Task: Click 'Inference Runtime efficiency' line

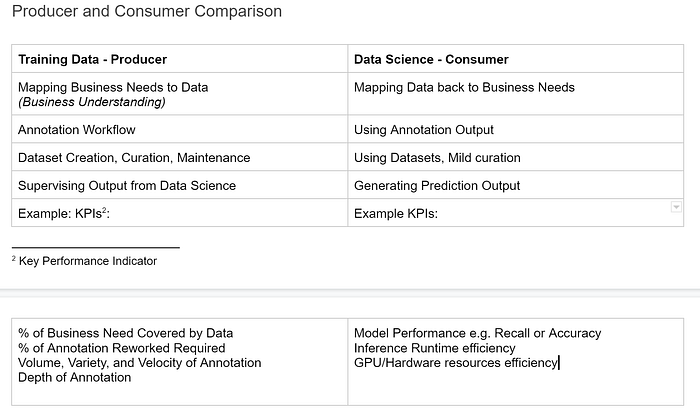Action: pos(435,348)
